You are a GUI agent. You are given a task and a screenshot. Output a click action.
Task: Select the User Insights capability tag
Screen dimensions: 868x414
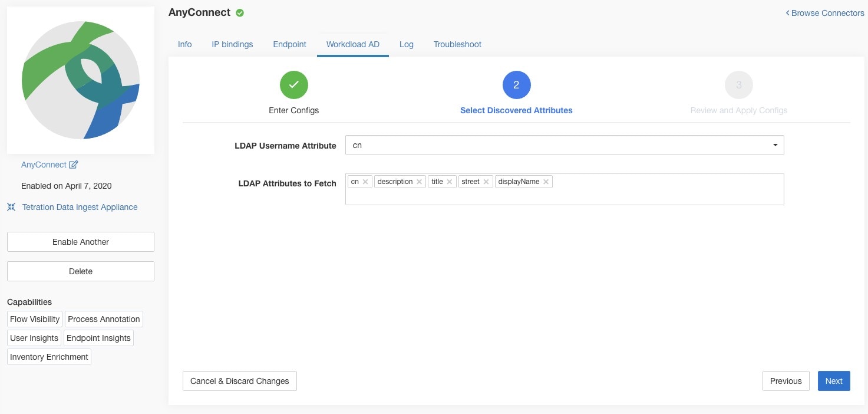click(34, 338)
